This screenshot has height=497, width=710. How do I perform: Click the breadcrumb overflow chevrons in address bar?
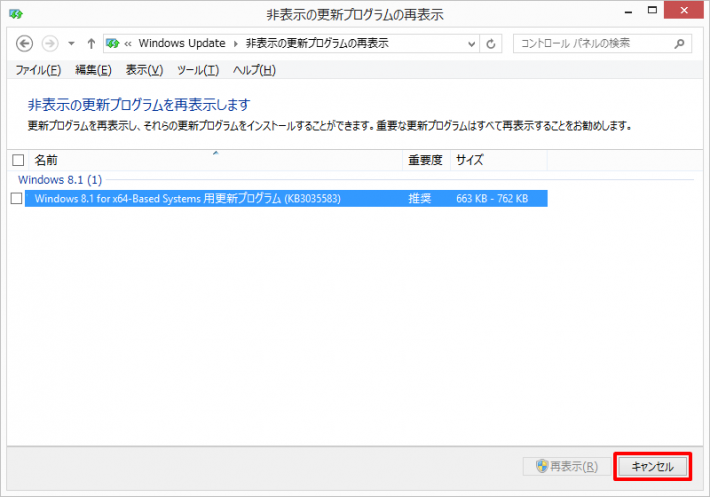128,44
